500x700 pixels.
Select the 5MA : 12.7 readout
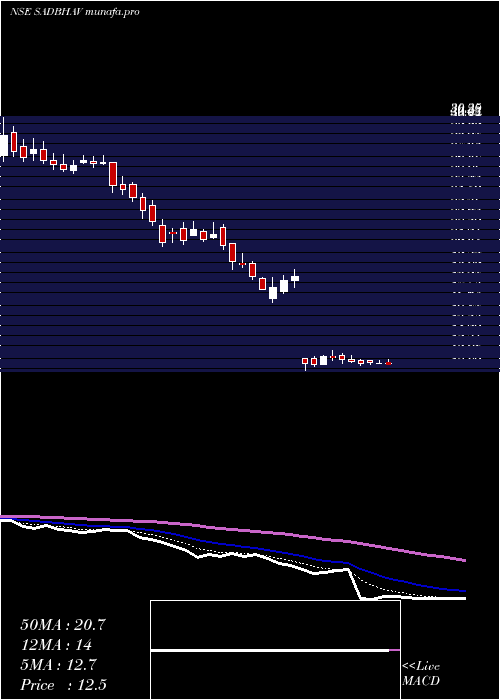point(58,665)
